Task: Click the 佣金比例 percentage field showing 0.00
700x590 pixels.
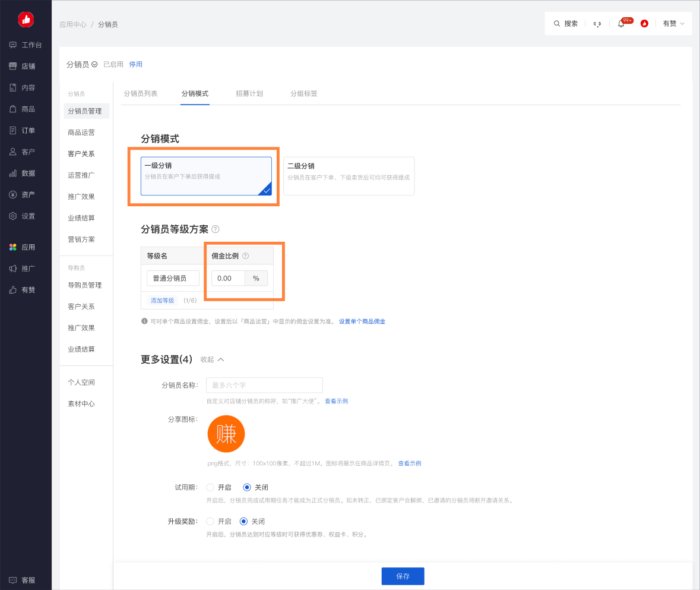Action: tap(228, 278)
